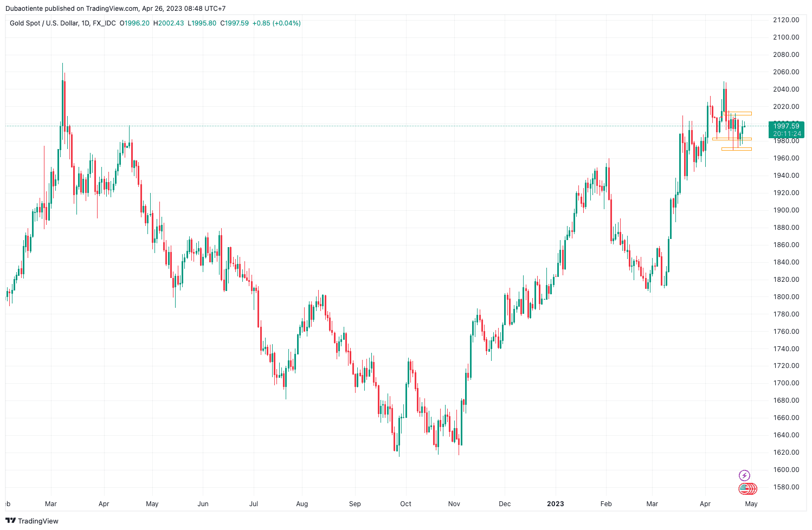The height and width of the screenshot is (530, 812).
Task: Click the bold 2023 year label on time axis
Action: (x=556, y=504)
